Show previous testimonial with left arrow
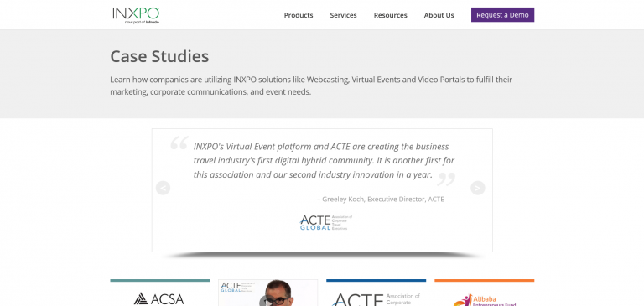 pos(163,188)
